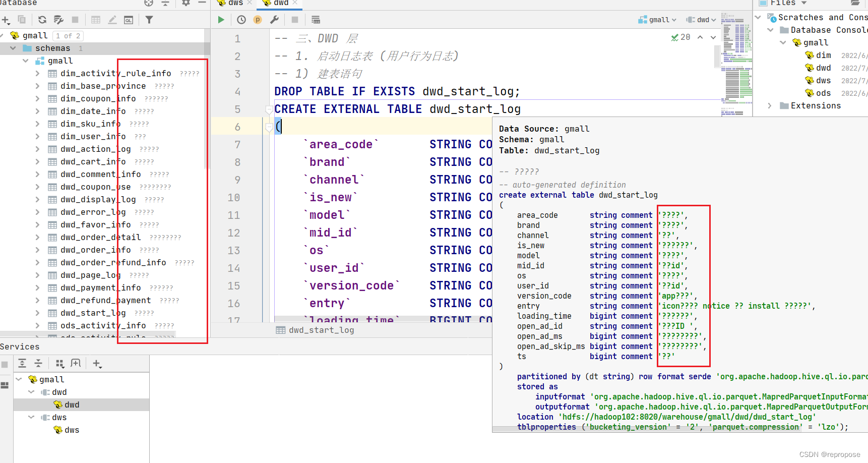Collapse the schemas node
Screen dimensions: 868x463
point(13,48)
